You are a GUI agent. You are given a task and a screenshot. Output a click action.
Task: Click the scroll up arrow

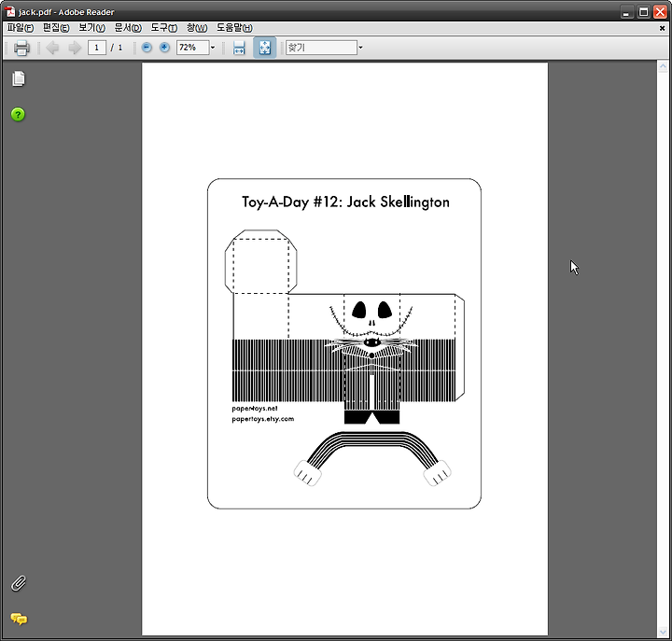pos(663,66)
